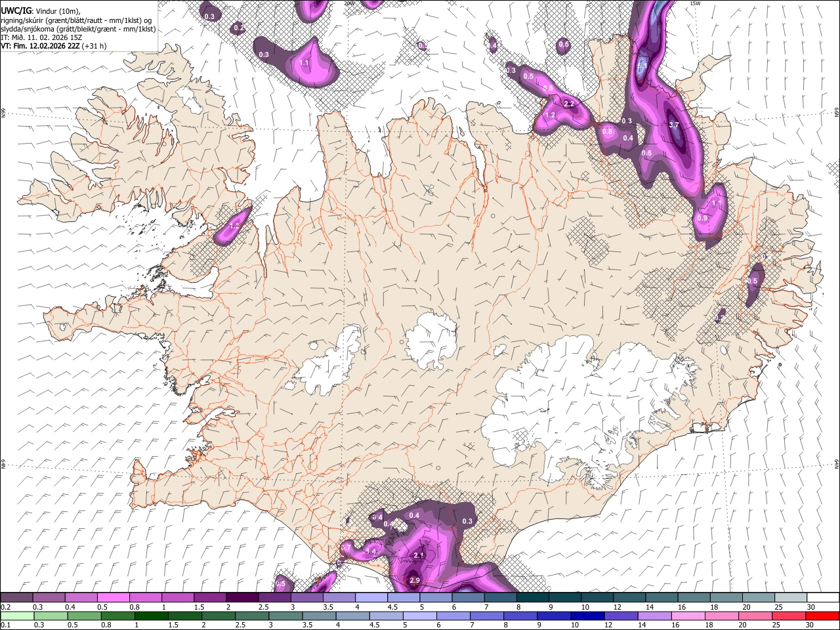Click the 20W longitude label
Screen dimensions: 840x630
pos(349,3)
